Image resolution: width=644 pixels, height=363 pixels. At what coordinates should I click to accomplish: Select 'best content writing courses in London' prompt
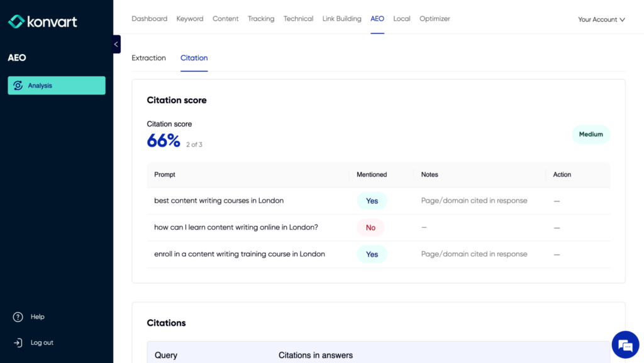[219, 201]
